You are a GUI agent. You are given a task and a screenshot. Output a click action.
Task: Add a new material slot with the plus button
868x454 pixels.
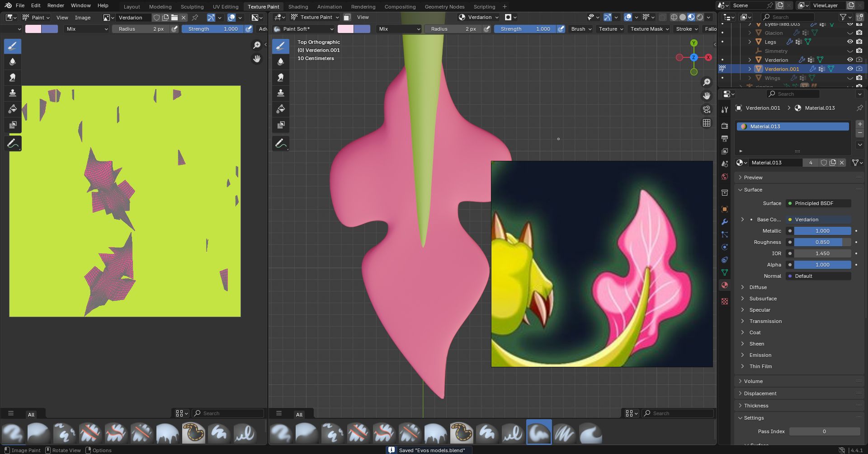(x=860, y=124)
